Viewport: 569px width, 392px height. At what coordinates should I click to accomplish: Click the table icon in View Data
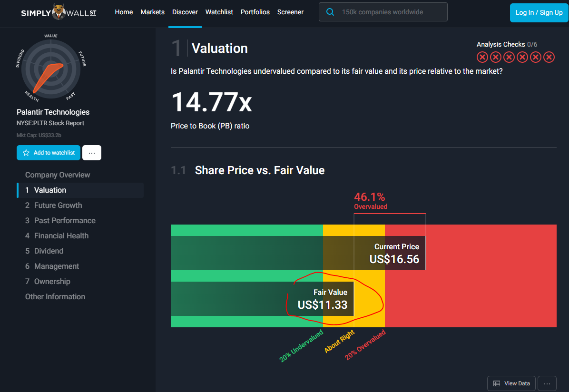pos(497,383)
